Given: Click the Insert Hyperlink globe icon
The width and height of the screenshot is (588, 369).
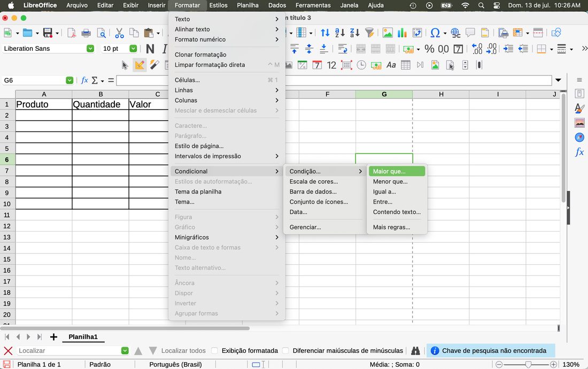Looking at the screenshot, I should tap(455, 33).
